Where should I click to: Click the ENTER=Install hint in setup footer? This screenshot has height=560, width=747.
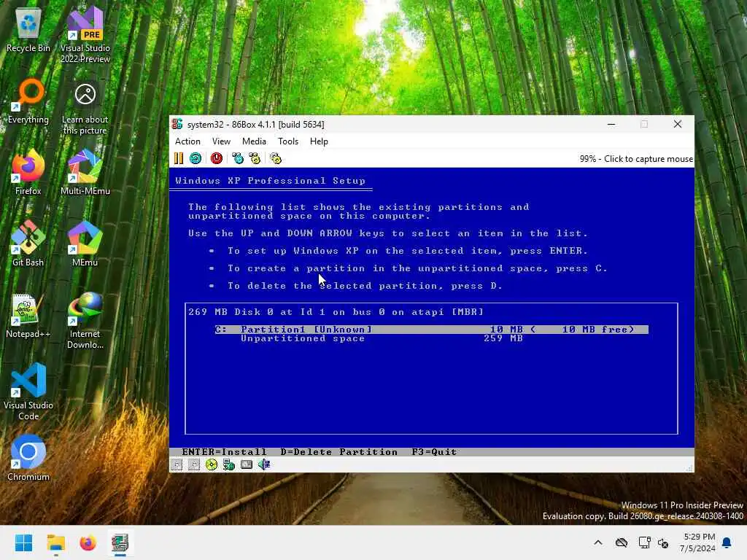224,452
